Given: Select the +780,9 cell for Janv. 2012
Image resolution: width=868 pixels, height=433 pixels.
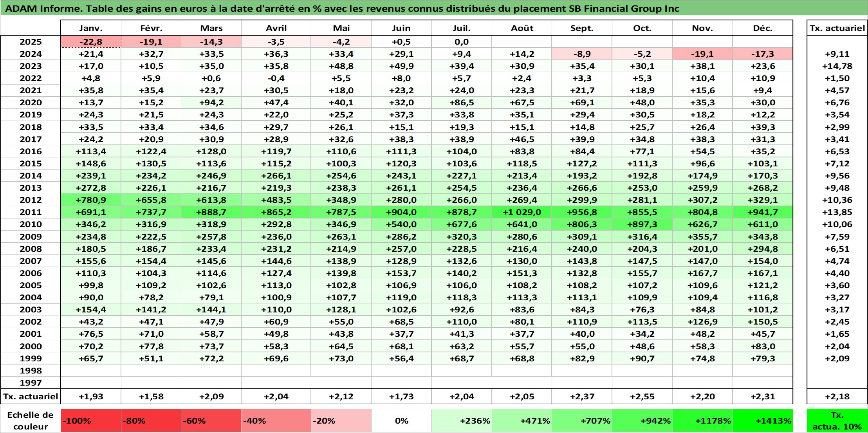Looking at the screenshot, I should 91,200.
